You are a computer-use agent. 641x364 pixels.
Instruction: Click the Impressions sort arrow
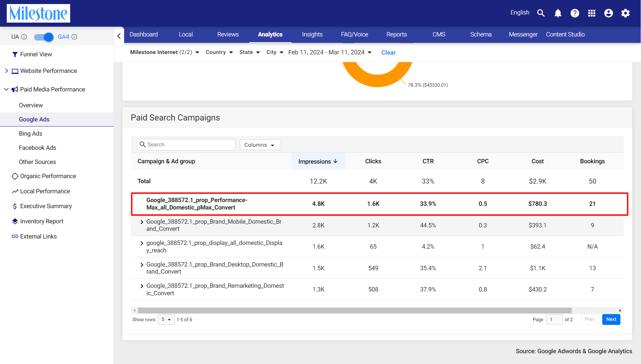[335, 161]
